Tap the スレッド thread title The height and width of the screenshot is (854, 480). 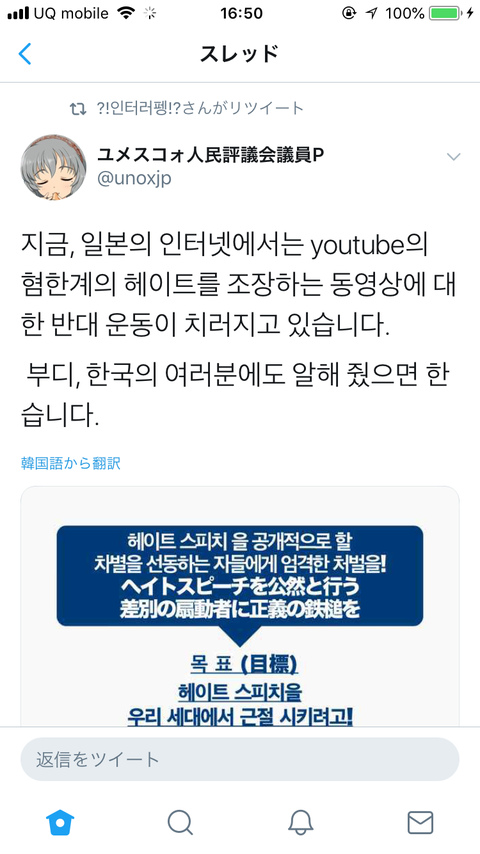coord(240,54)
